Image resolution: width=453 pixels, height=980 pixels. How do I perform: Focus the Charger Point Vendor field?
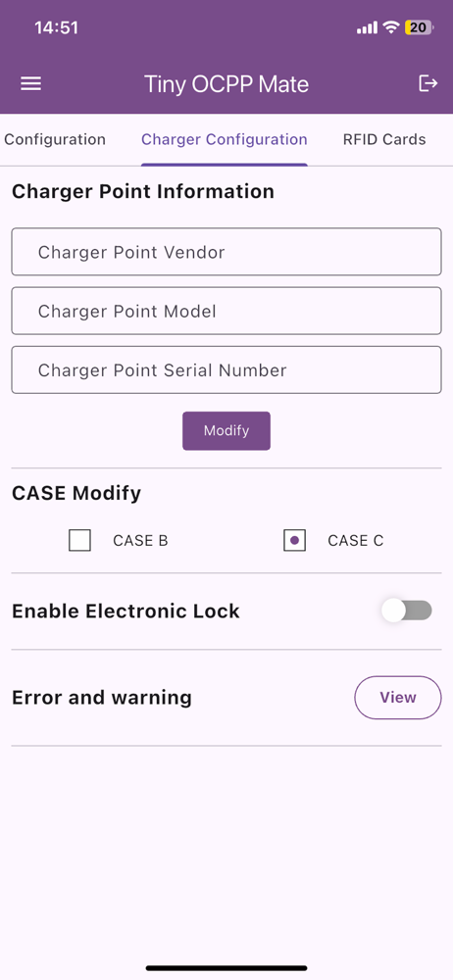point(226,252)
